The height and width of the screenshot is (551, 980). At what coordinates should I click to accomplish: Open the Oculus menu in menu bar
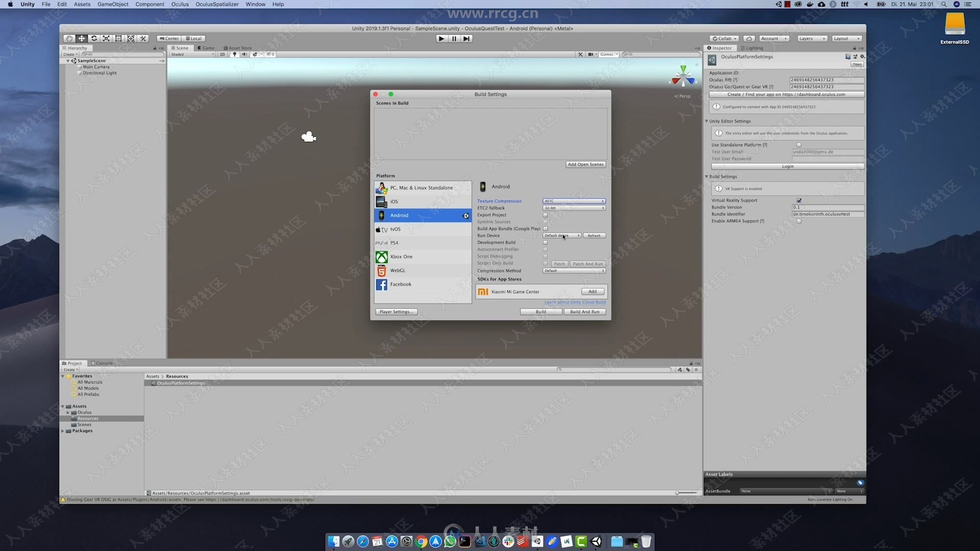click(x=180, y=4)
